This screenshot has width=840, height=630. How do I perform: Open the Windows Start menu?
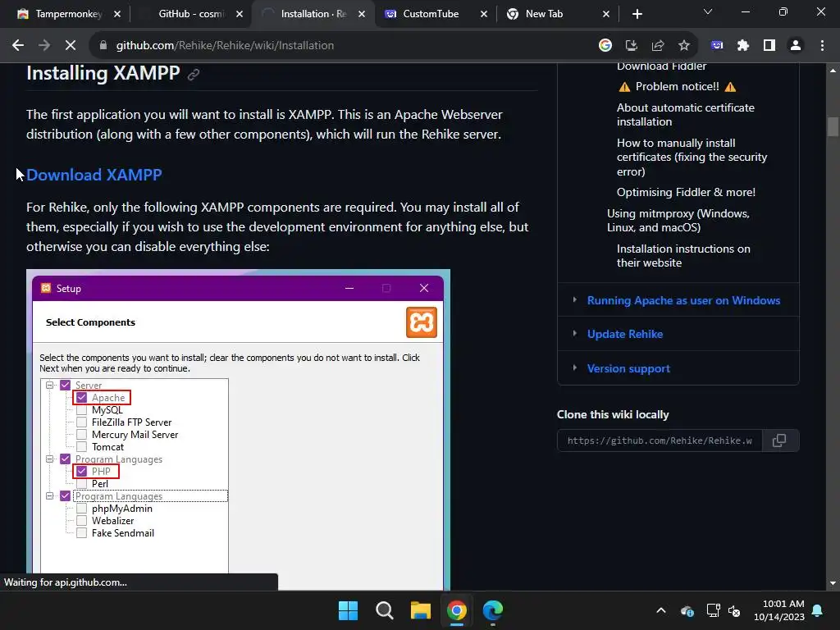(x=348, y=610)
